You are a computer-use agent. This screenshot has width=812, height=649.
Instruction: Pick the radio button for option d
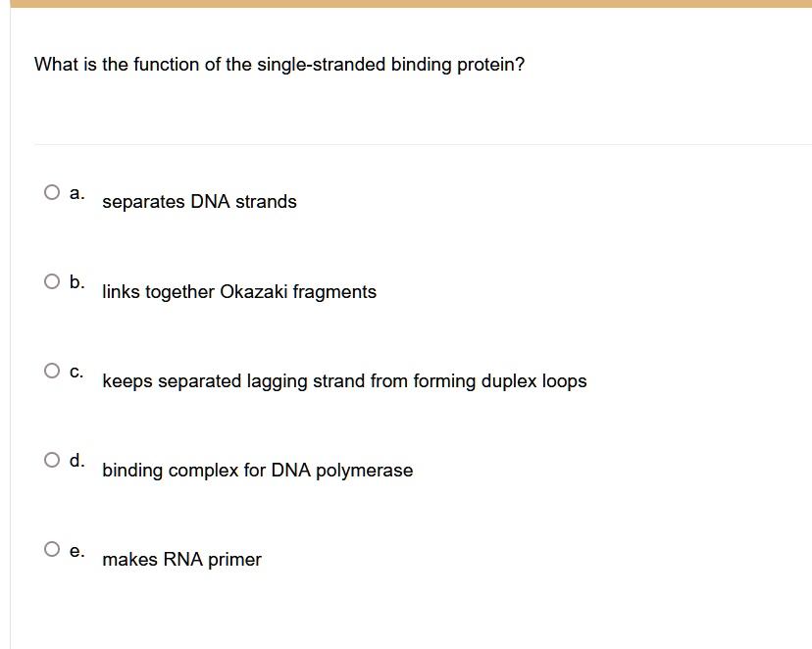coord(51,461)
